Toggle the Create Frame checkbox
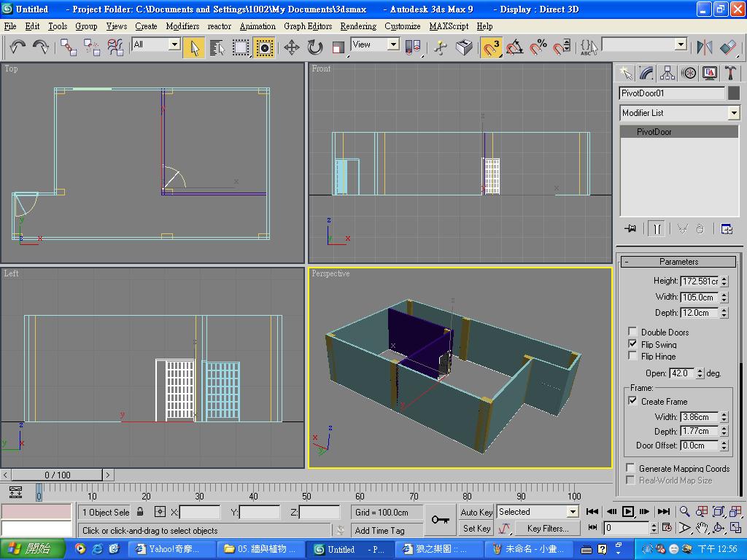The width and height of the screenshot is (747, 560). click(632, 401)
